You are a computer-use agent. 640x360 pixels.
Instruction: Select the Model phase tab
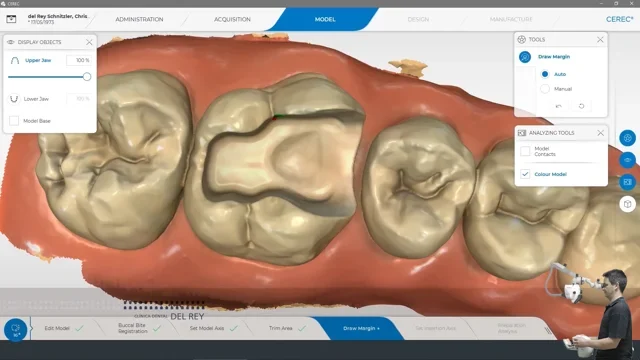click(325, 19)
